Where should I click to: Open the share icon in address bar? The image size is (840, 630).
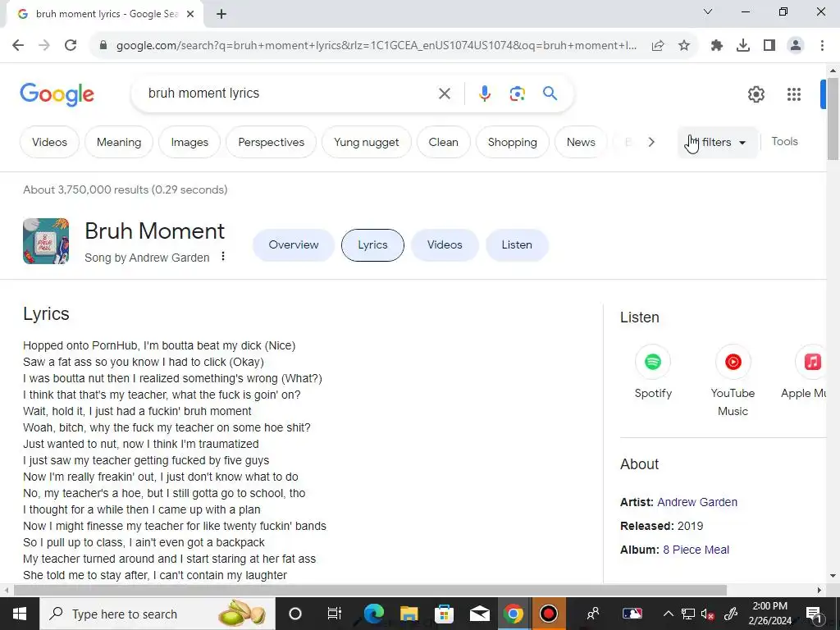[658, 46]
